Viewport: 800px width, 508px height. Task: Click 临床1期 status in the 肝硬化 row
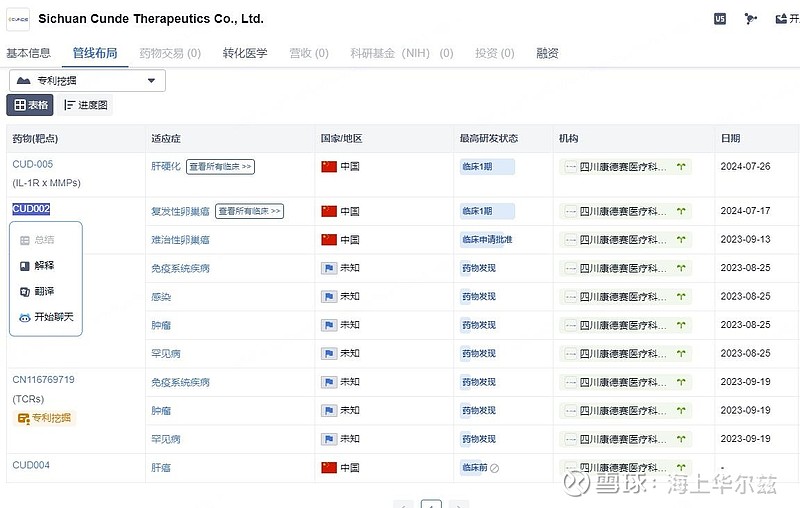coord(487,167)
